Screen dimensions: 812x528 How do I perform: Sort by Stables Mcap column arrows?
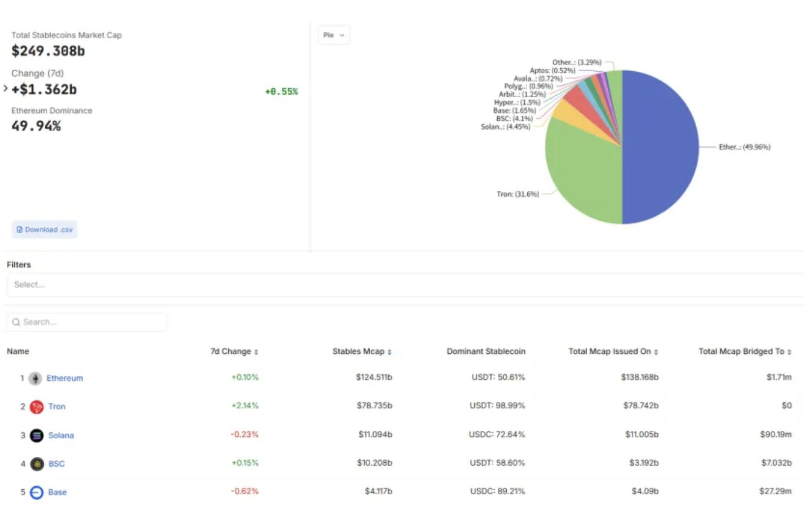click(x=390, y=352)
